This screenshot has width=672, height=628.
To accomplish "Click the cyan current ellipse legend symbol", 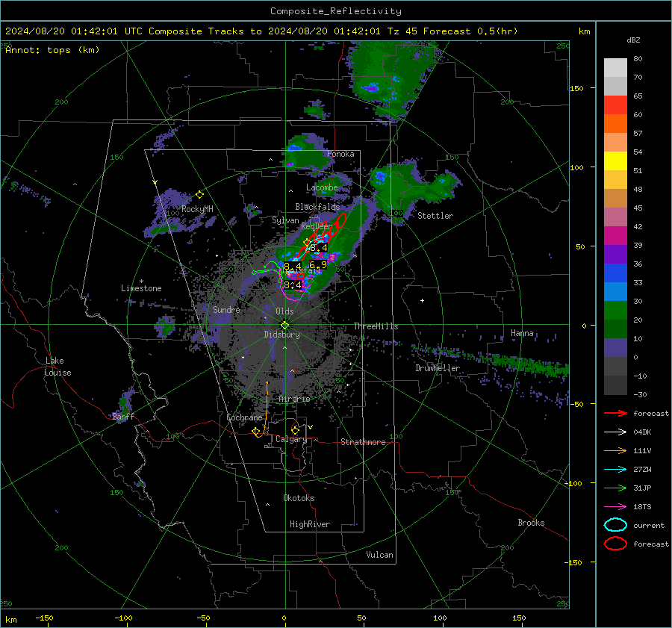I will (x=615, y=525).
